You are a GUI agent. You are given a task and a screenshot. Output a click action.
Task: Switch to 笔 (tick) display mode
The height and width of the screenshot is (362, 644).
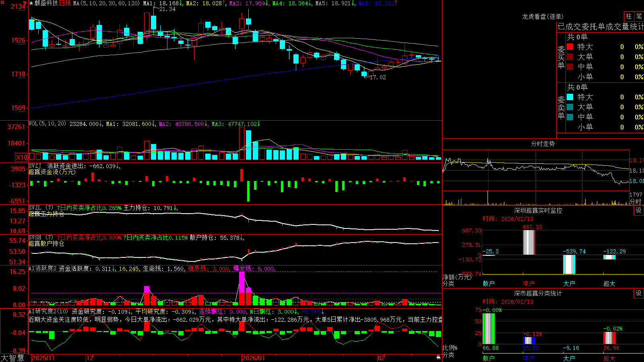639,16
